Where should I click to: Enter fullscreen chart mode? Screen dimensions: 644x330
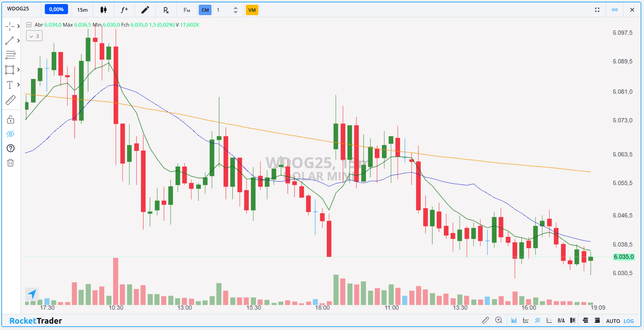597,10
